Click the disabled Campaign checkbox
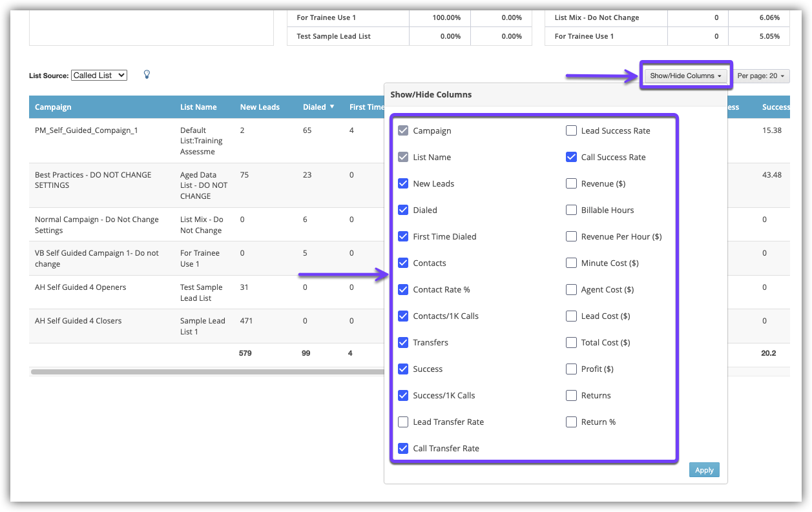The width and height of the screenshot is (812, 512). point(403,130)
